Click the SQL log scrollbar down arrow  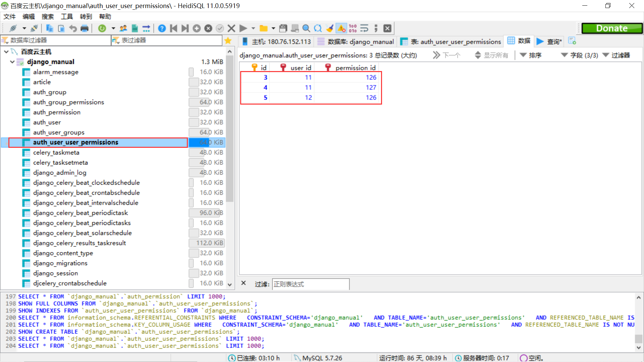[639, 347]
